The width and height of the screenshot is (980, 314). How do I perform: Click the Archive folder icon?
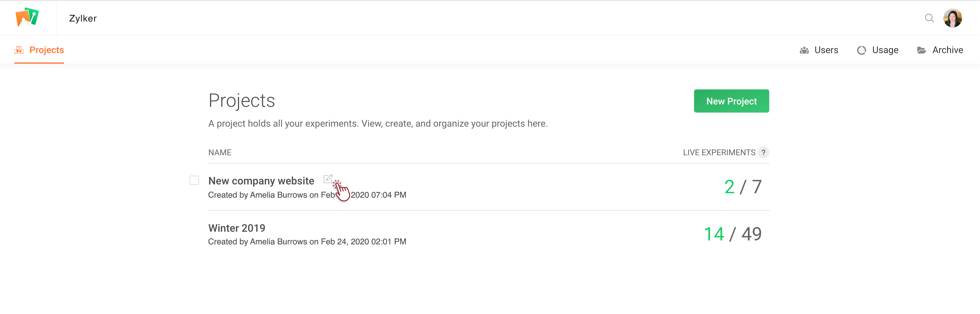[x=921, y=50]
